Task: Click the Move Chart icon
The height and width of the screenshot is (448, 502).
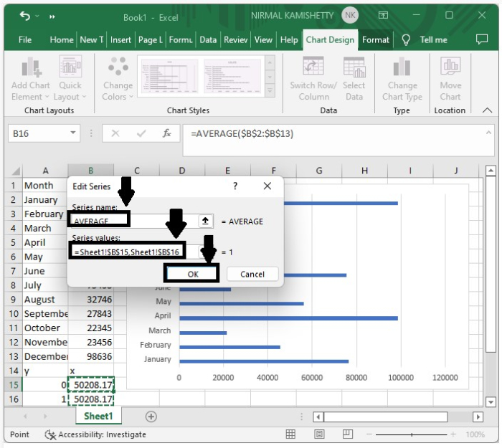Action: pyautogui.click(x=450, y=66)
